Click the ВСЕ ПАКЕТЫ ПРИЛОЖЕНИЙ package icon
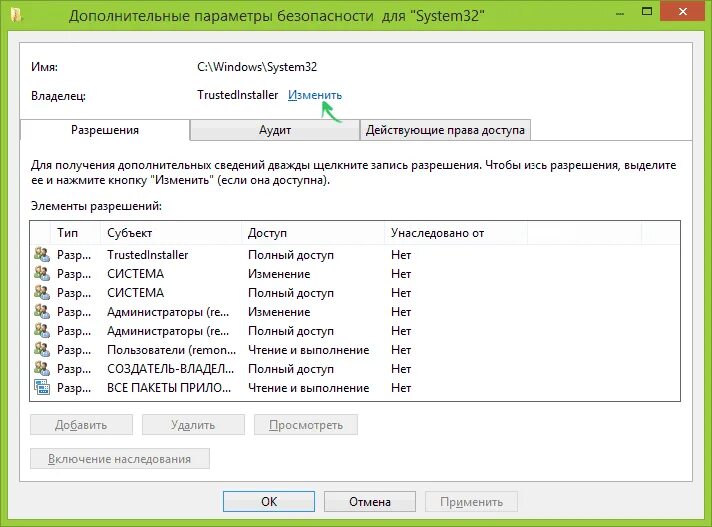This screenshot has width=712, height=527. pyautogui.click(x=42, y=388)
